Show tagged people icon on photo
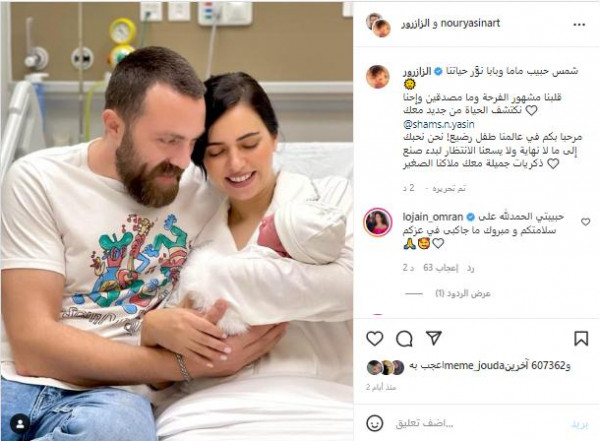 pyautogui.click(x=20, y=424)
